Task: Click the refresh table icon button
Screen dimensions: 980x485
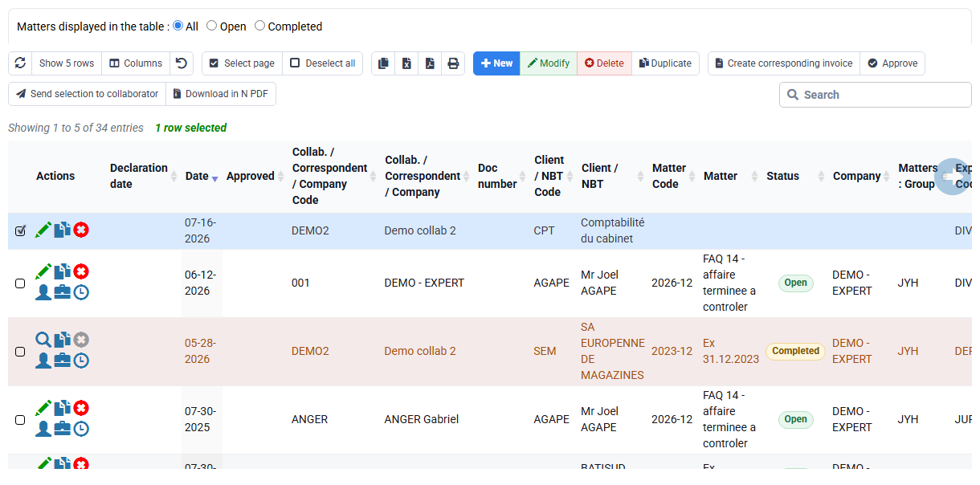Action: (20, 63)
